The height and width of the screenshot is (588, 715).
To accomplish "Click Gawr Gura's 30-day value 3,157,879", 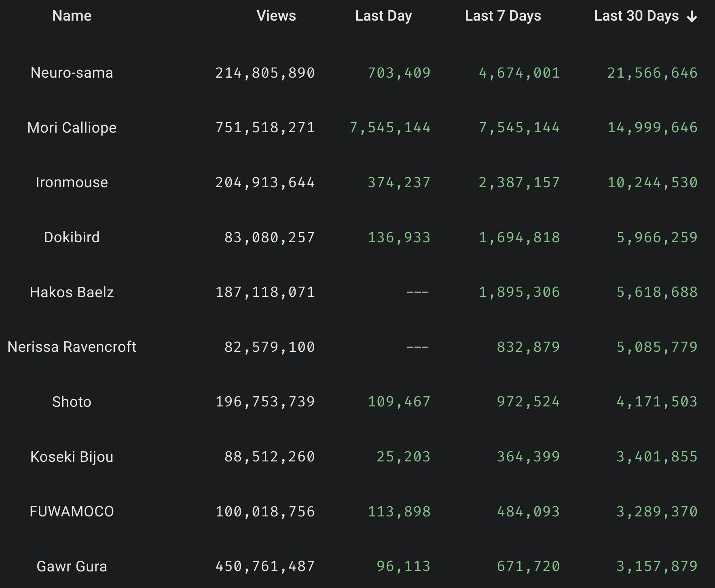I will [657, 567].
